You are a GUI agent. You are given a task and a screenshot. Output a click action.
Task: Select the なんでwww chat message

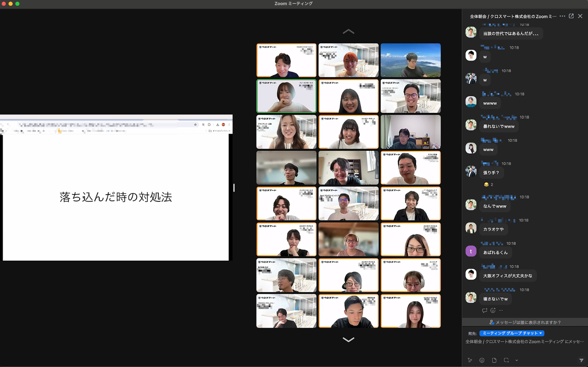coord(495,206)
